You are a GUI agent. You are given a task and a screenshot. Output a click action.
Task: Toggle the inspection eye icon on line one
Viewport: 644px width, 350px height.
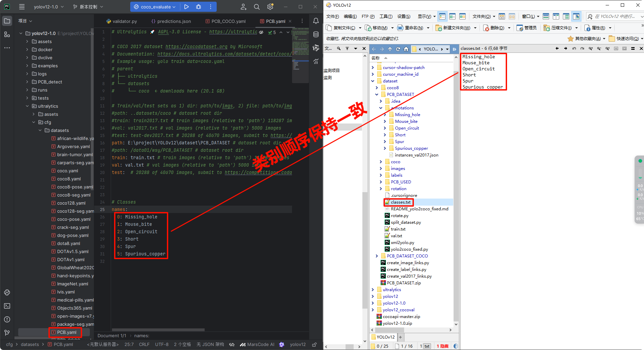[x=261, y=32]
